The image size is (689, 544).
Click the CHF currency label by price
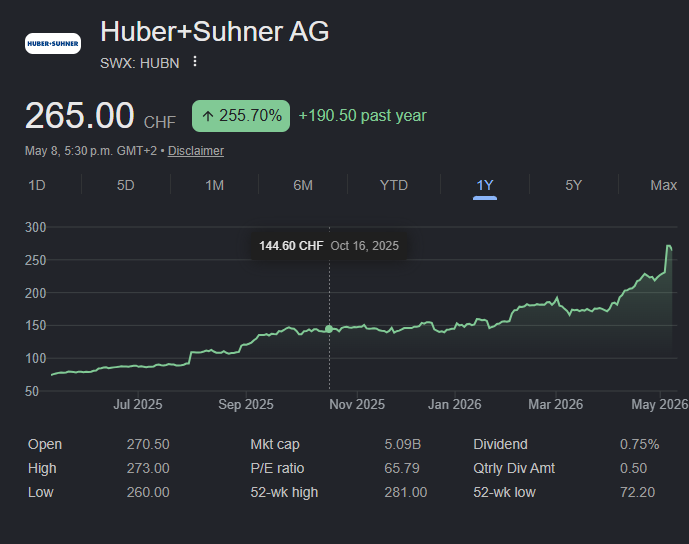click(160, 122)
